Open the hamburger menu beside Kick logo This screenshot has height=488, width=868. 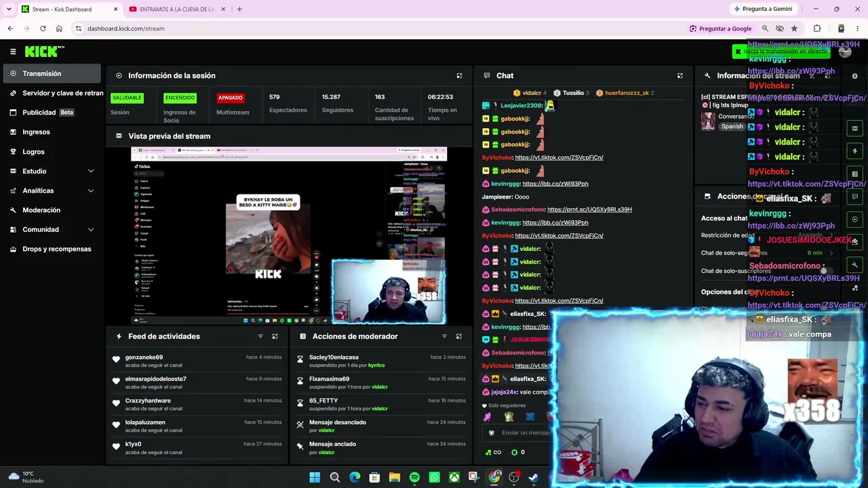(x=13, y=52)
